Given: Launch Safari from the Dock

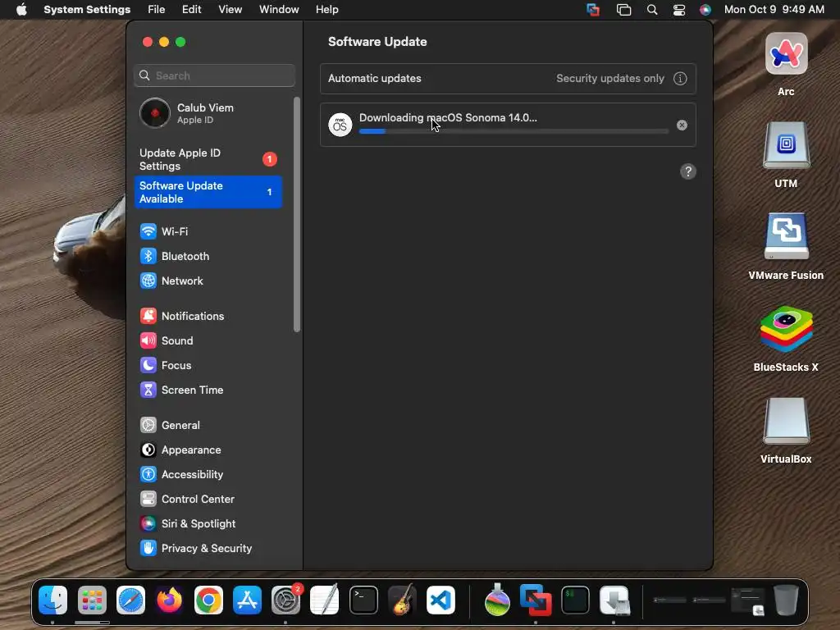Looking at the screenshot, I should 130,600.
